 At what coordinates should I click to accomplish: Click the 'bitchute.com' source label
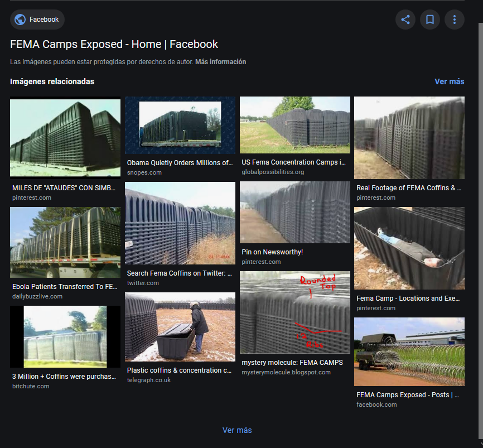point(31,386)
